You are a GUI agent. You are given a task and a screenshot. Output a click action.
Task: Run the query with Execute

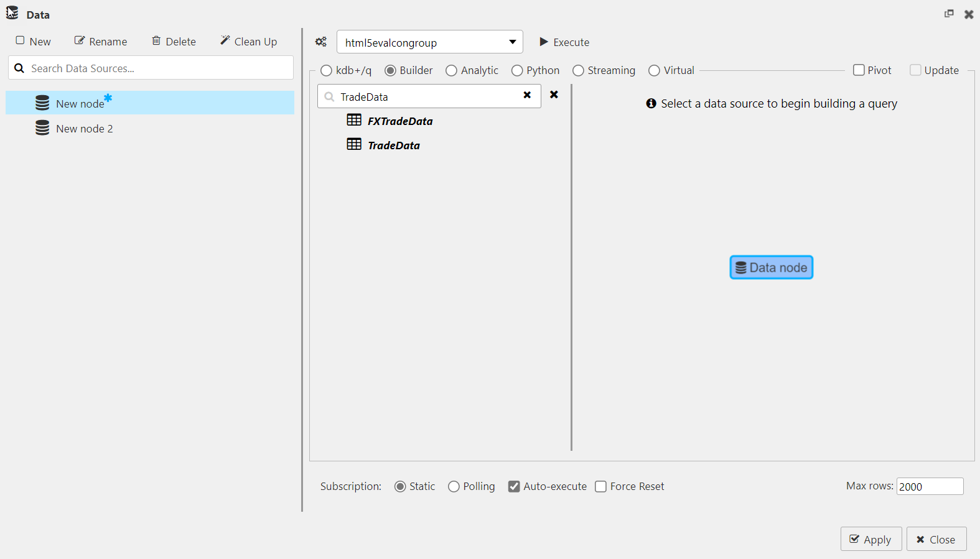(x=564, y=42)
